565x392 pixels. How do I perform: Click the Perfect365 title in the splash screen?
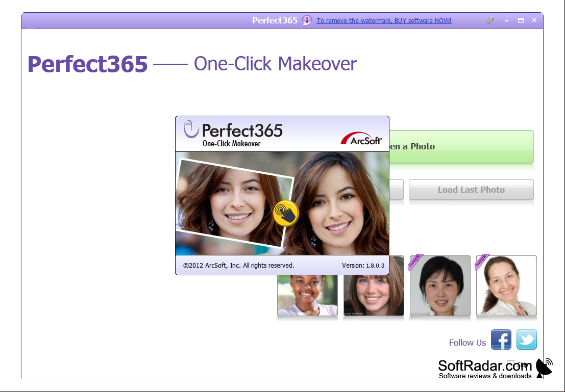coord(242,130)
